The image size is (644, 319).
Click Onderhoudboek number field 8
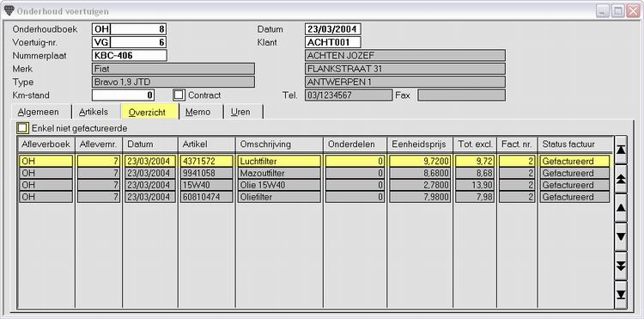(x=138, y=29)
